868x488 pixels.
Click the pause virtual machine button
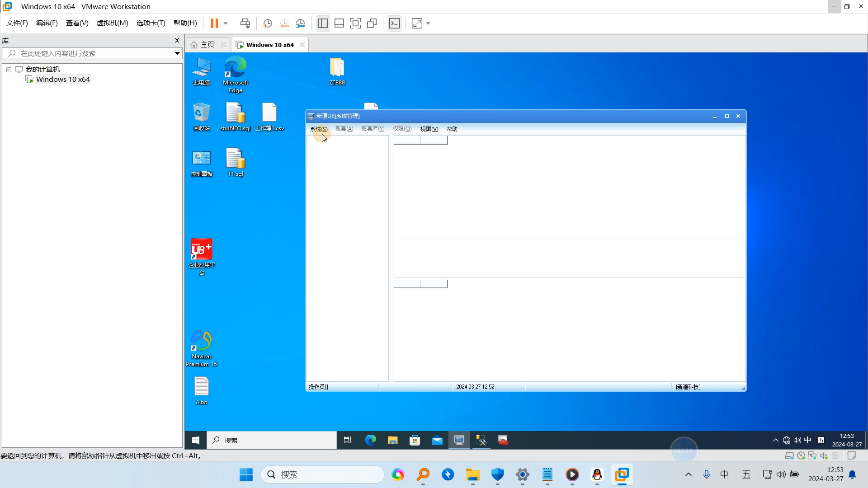[x=214, y=23]
